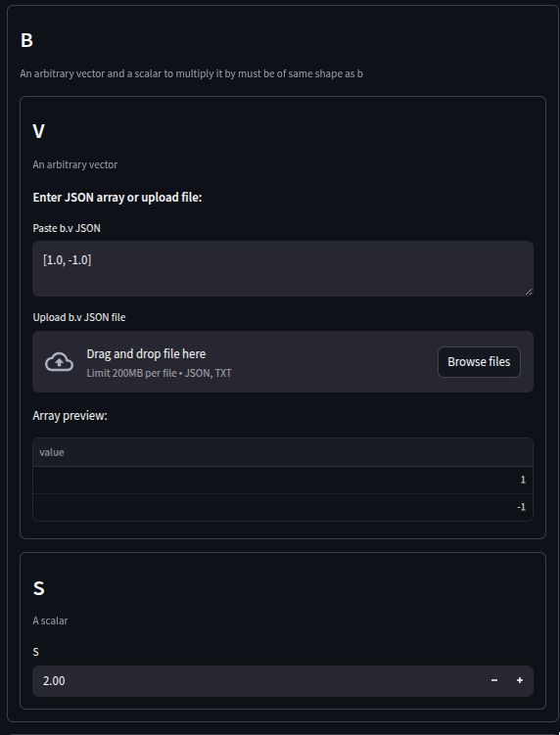Click the A scalar description text

(x=50, y=620)
